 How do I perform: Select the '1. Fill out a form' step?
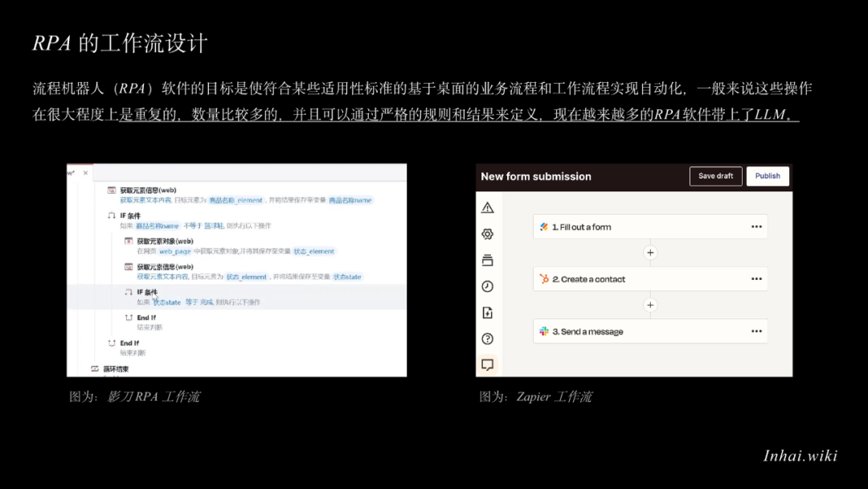[650, 227]
